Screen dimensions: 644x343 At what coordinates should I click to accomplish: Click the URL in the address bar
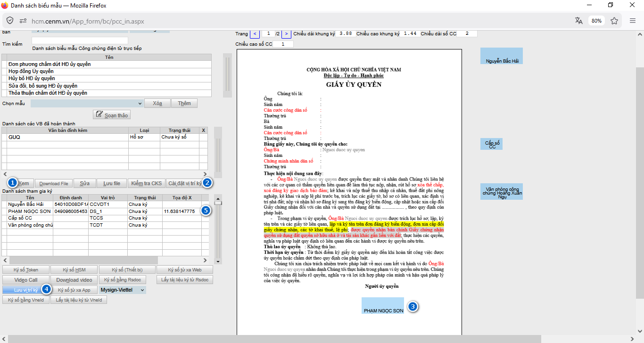click(x=88, y=21)
